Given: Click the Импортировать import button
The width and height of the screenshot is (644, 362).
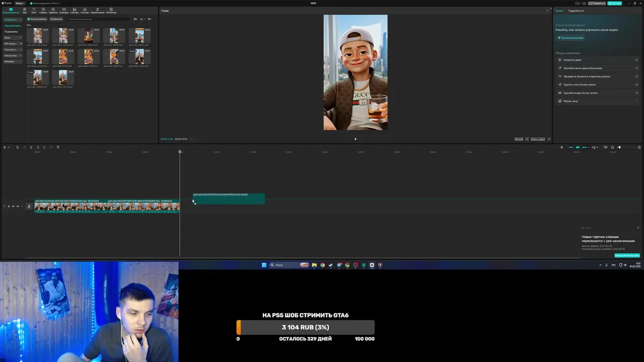Looking at the screenshot, I should coord(37,19).
